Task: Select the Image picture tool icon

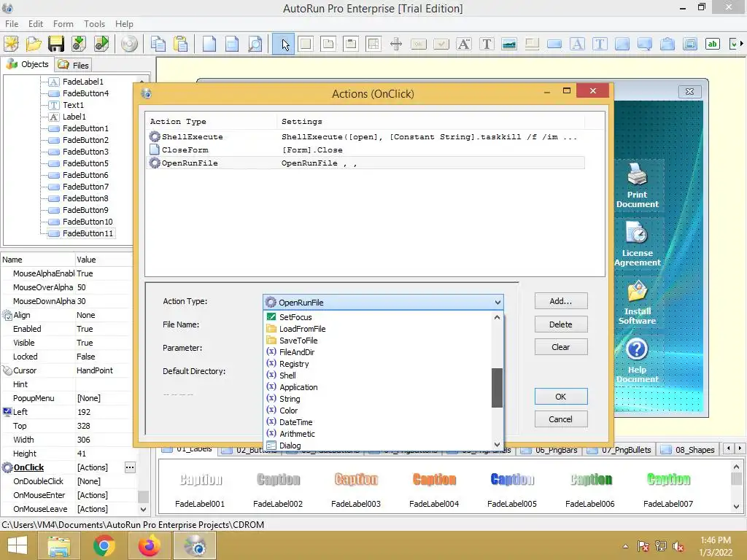Action: tap(508, 44)
